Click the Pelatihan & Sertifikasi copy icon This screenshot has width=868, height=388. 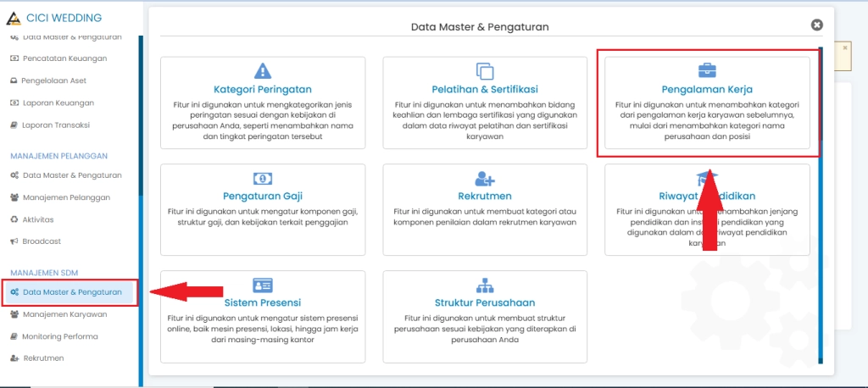point(485,71)
